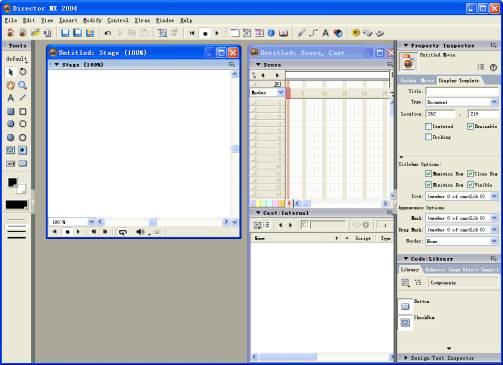Click the volume speaker icon below Stage
The height and width of the screenshot is (365, 503).
tap(140, 232)
